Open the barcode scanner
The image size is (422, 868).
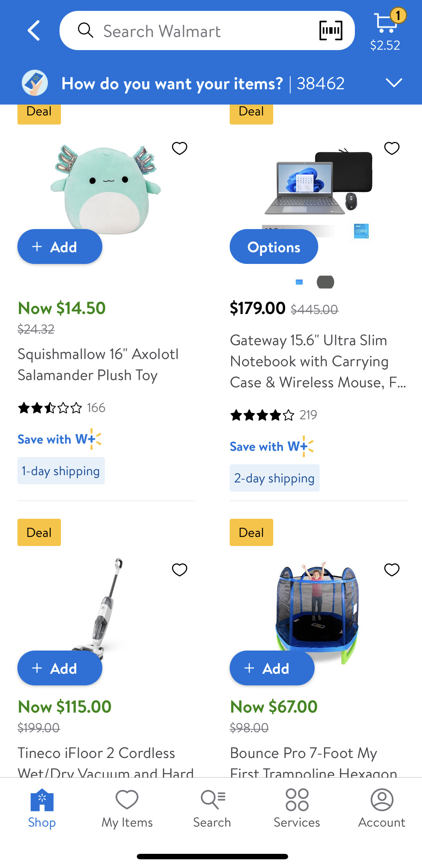point(331,30)
